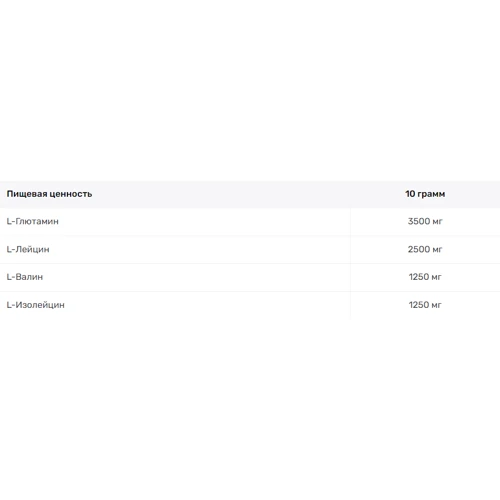Click the L-Глютамин row label

click(x=33, y=221)
